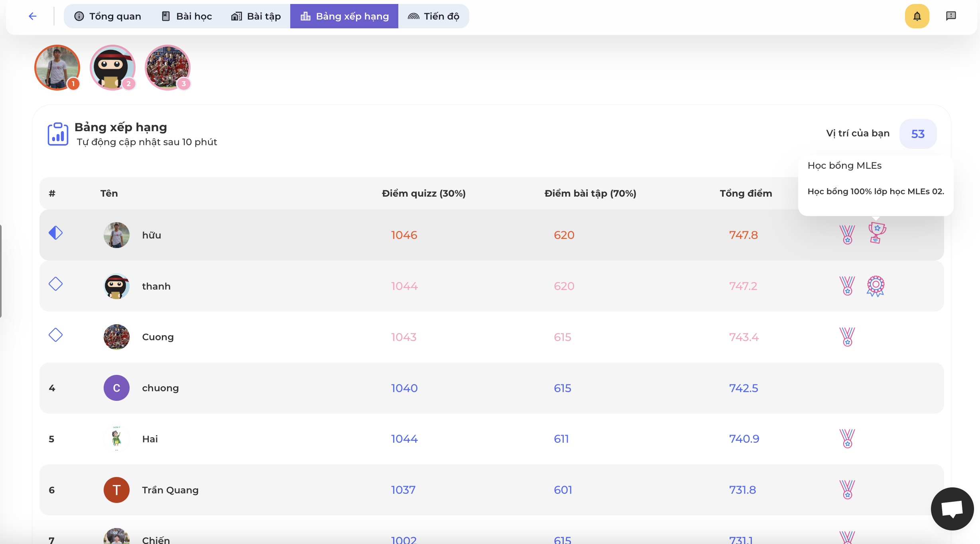Image resolution: width=980 pixels, height=544 pixels.
Task: Click the name 'chuong'
Action: (x=160, y=388)
